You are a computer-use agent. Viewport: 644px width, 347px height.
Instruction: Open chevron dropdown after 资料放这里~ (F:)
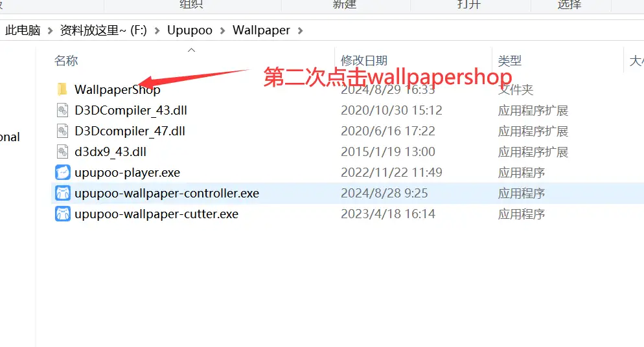point(157,31)
